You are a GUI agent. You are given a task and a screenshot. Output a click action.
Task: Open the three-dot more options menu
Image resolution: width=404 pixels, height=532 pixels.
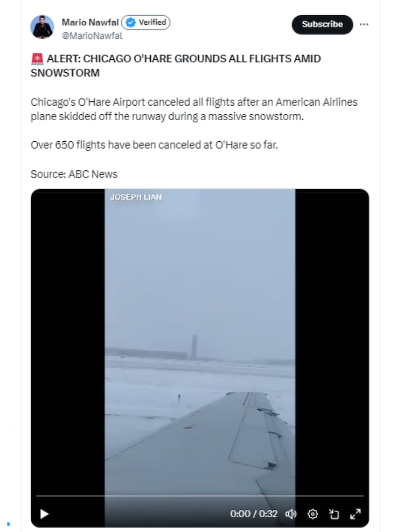pyautogui.click(x=364, y=24)
